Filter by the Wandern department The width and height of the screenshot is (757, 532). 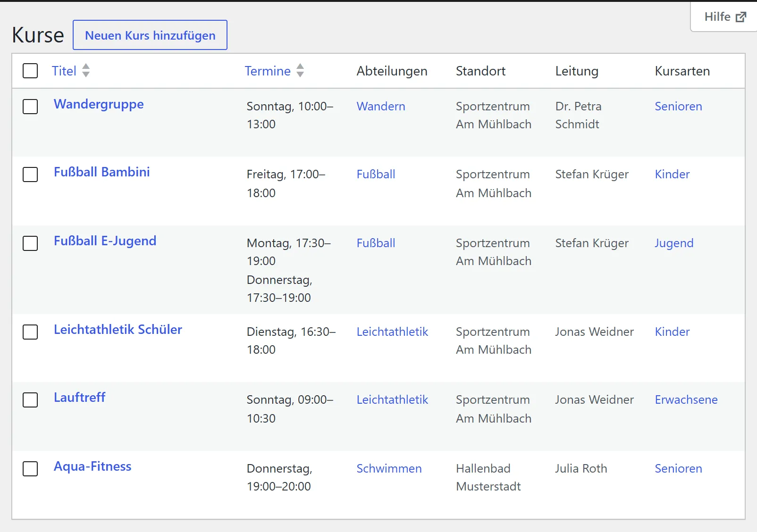pos(381,107)
